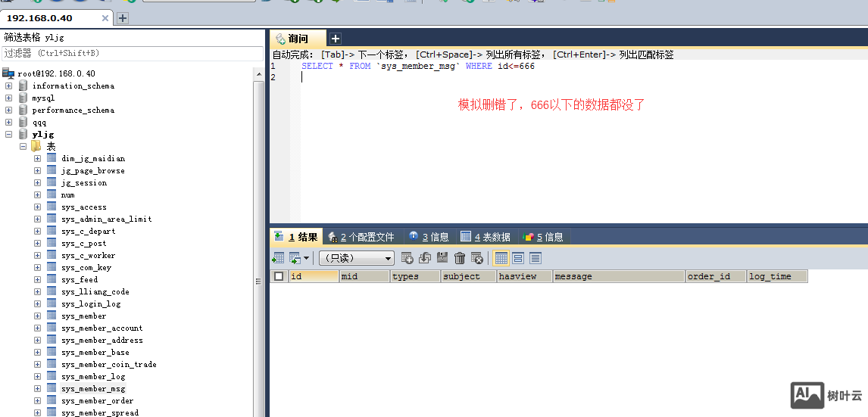Click the cancel changes icon
Viewport: 868px width, 417px height.
(x=477, y=258)
